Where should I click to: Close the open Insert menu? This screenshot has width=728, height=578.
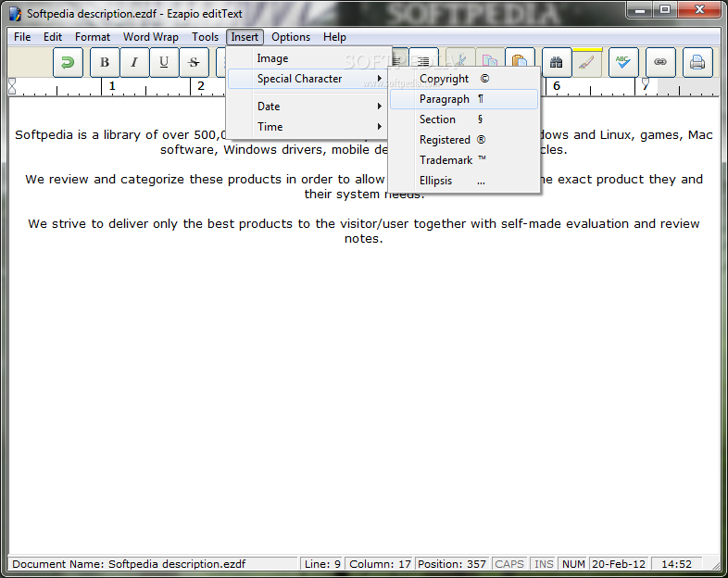245,37
